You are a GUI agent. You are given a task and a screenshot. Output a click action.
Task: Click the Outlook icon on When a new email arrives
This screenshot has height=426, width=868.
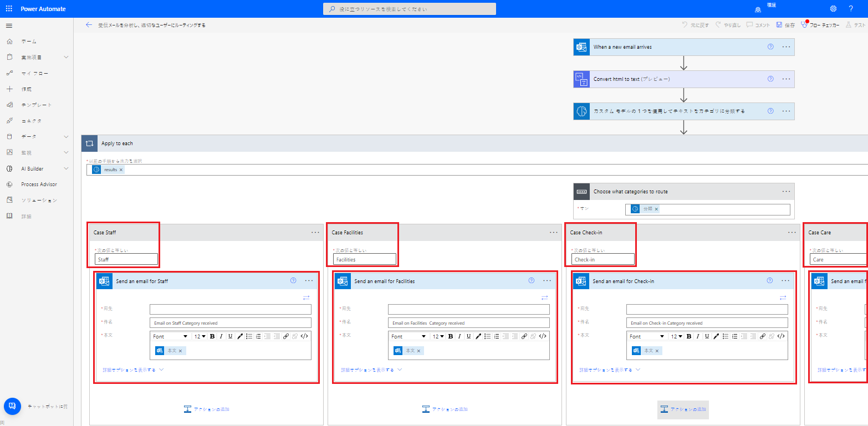[x=581, y=47]
